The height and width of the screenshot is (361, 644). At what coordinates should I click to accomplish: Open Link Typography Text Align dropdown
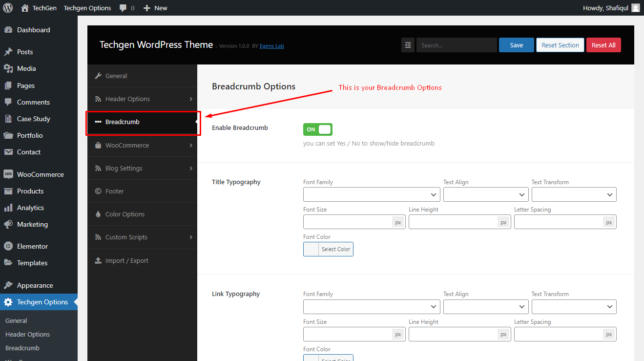pyautogui.click(x=486, y=307)
